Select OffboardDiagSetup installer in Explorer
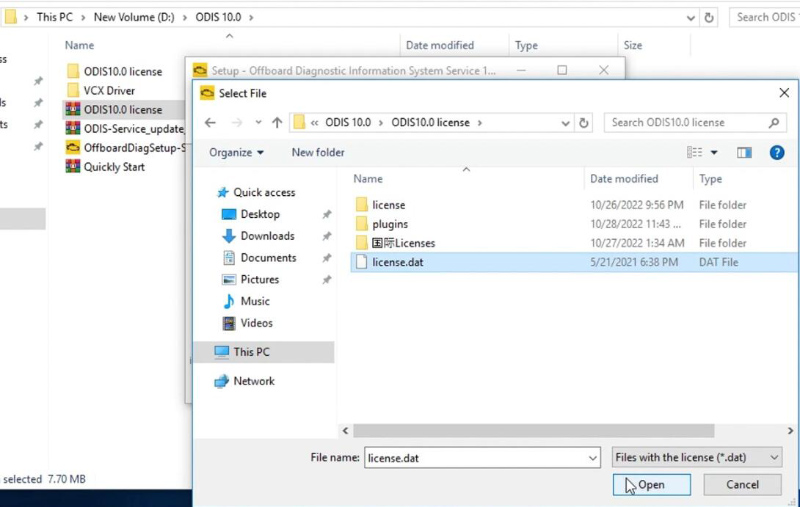This screenshot has height=507, width=800. click(126, 148)
